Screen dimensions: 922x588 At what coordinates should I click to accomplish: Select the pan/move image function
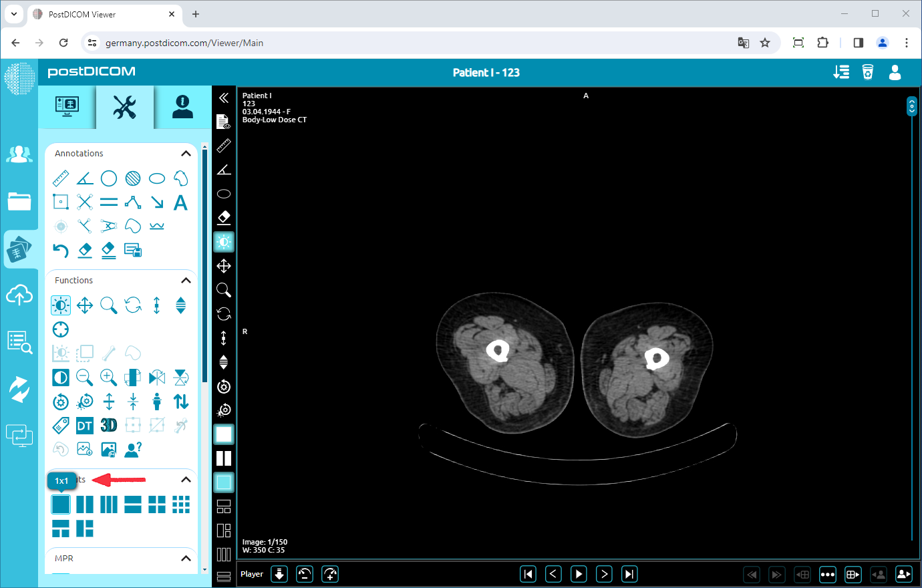click(84, 305)
